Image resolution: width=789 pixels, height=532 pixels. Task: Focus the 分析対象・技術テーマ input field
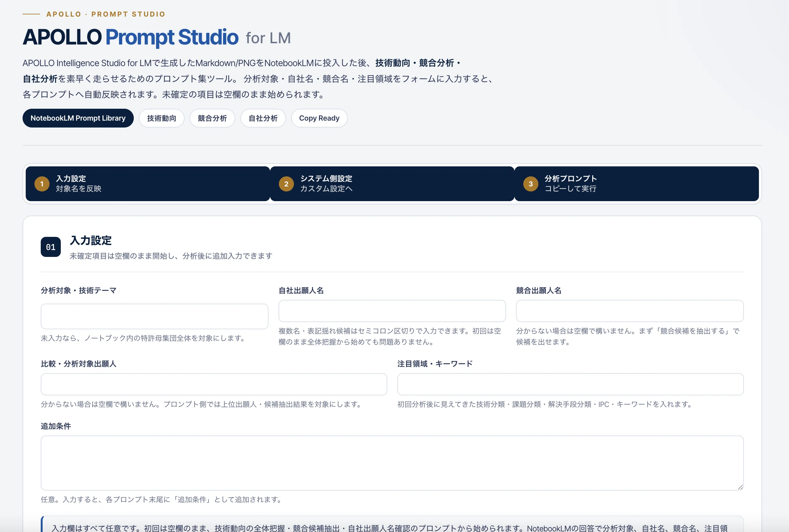click(x=154, y=316)
